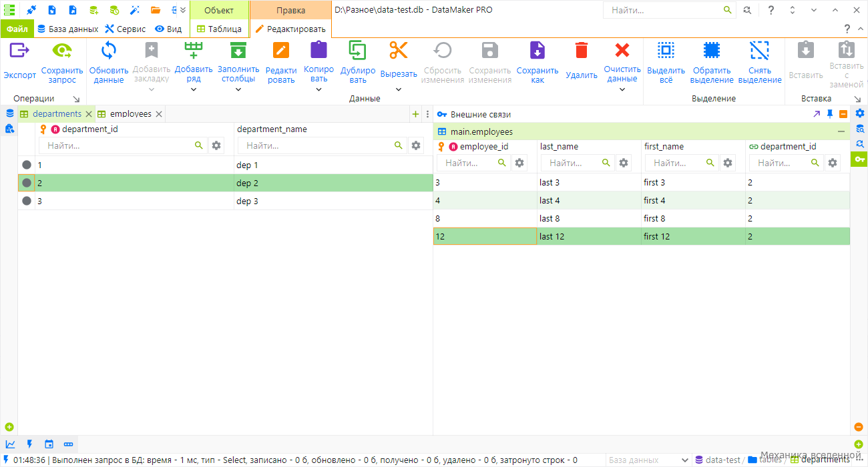Viewport: 868px width, 467px height.
Task: Click the blue gear icon on right sidebar
Action: pyautogui.click(x=859, y=113)
